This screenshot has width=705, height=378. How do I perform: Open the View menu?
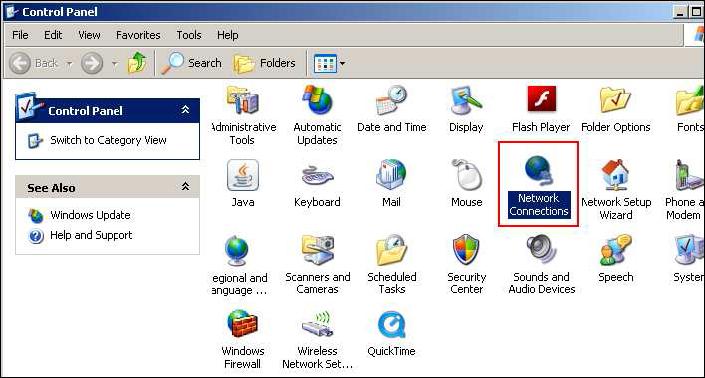(89, 35)
